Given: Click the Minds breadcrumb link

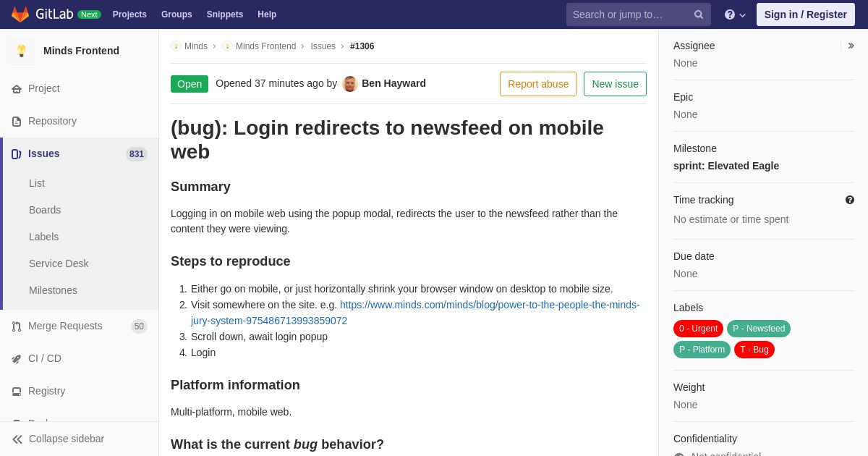Looking at the screenshot, I should coord(196,46).
